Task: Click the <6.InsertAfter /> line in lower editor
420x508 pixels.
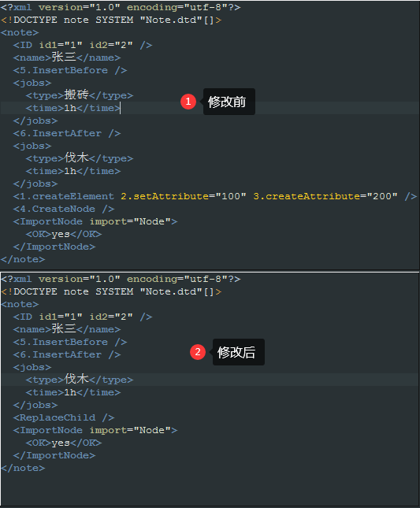Action: pos(67,354)
